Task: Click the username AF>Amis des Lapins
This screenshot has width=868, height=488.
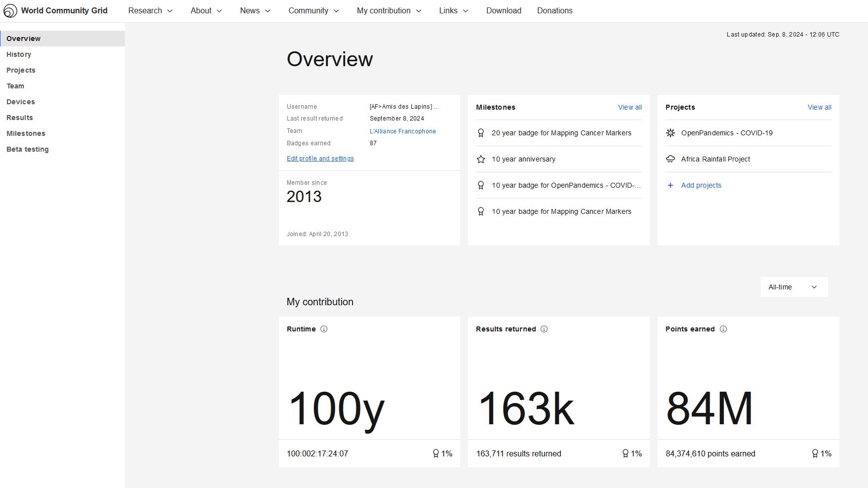Action: coord(404,107)
